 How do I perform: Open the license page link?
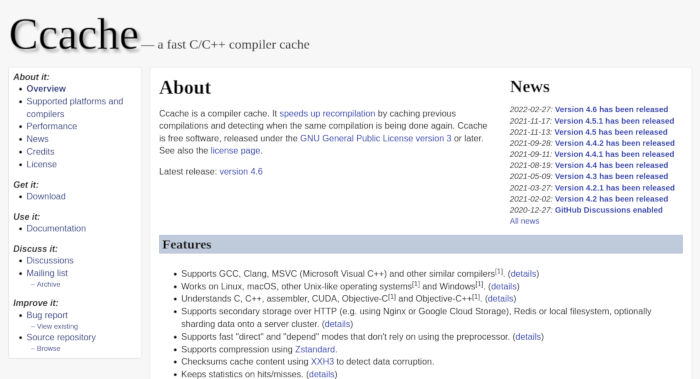(x=235, y=151)
